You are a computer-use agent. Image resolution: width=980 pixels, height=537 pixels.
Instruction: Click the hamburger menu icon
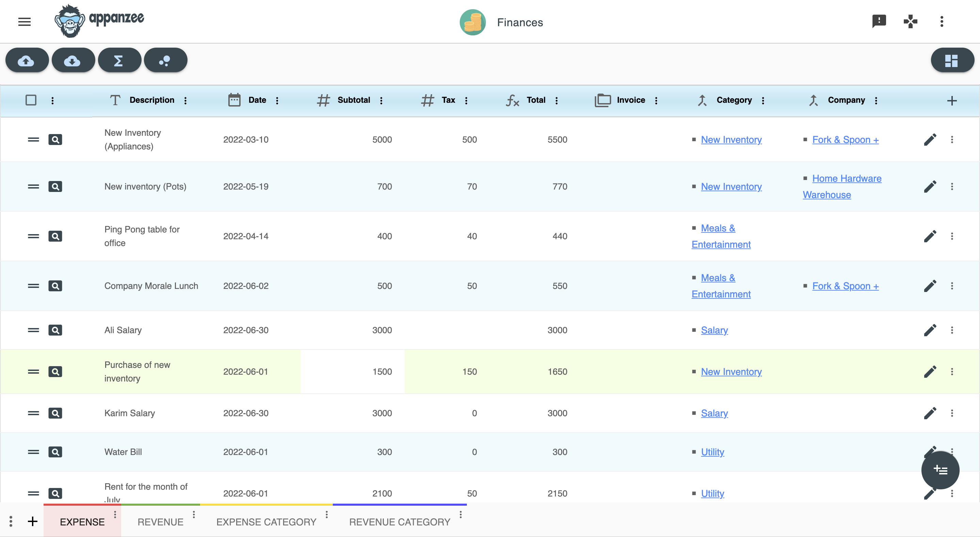pyautogui.click(x=24, y=22)
